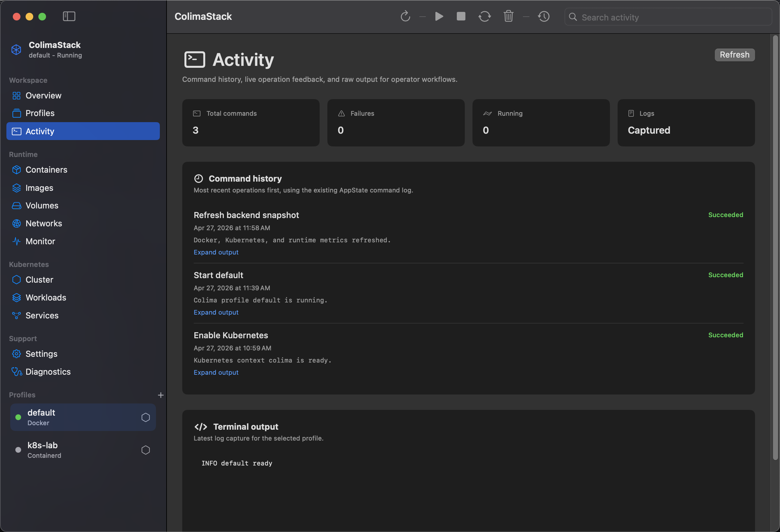This screenshot has height=532, width=780.
Task: Click the Volumes drive icon
Action: tap(16, 206)
